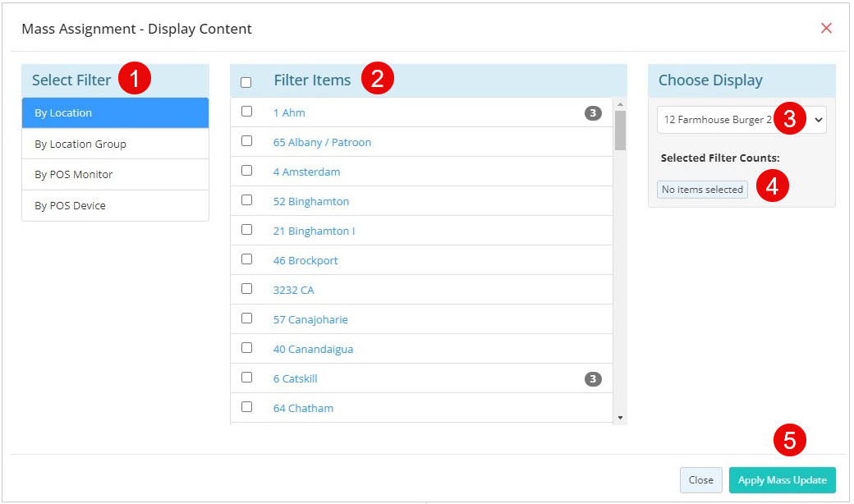Screen dimensions: 854x504
Task: Close dialog with red X icon
Action: tap(826, 28)
